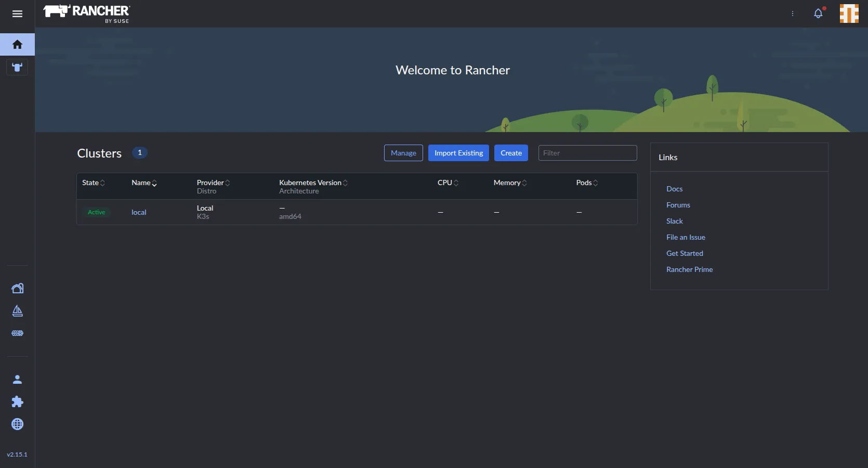Click version v2.15.1 label
Screen dimensions: 868x468
point(17,454)
